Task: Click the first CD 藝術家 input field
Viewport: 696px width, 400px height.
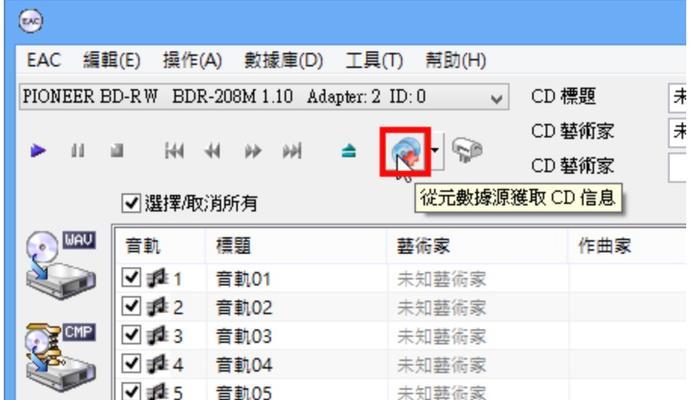Action: tap(677, 132)
